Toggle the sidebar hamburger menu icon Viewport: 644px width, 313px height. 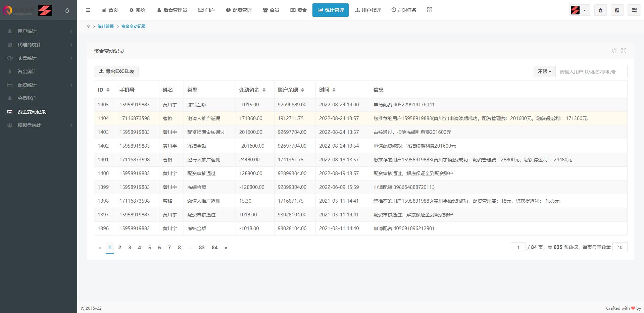tap(88, 10)
